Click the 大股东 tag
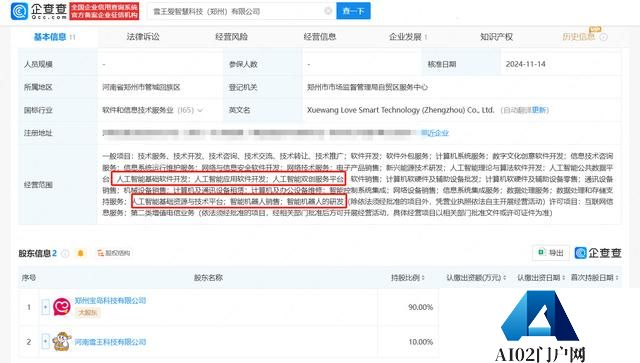The width and height of the screenshot is (640, 363). coord(87,313)
